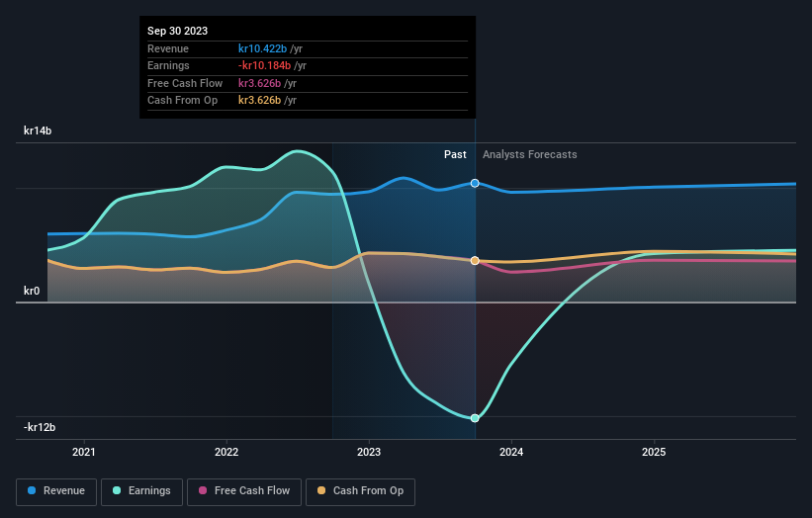Toggle the Revenue legend button
The height and width of the screenshot is (518, 812).
56,491
